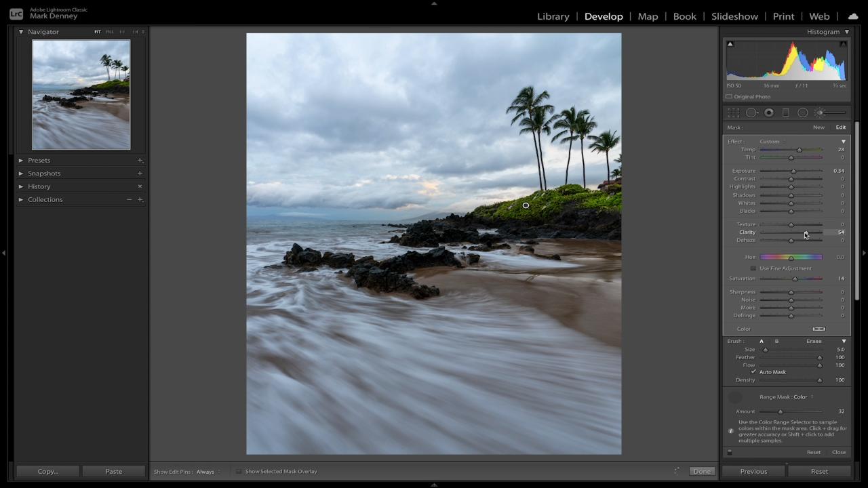Click the mask Color swatch
This screenshot has height=488, width=868.
pos(818,329)
